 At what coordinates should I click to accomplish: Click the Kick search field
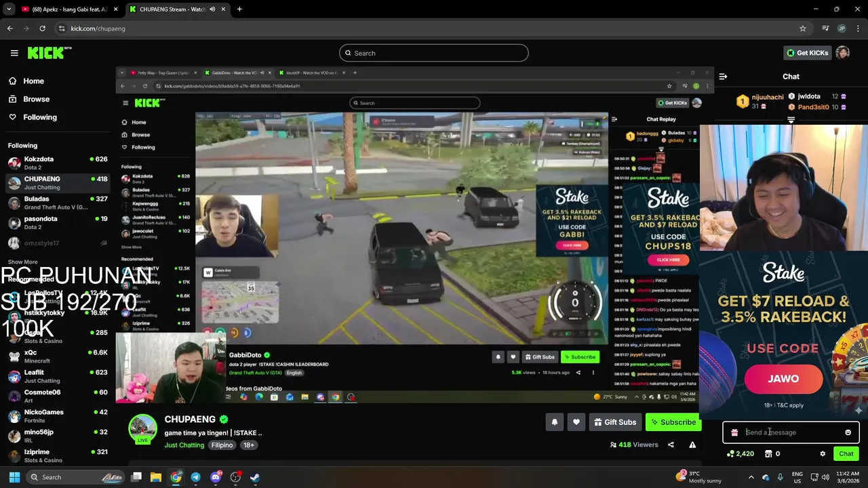(x=434, y=53)
